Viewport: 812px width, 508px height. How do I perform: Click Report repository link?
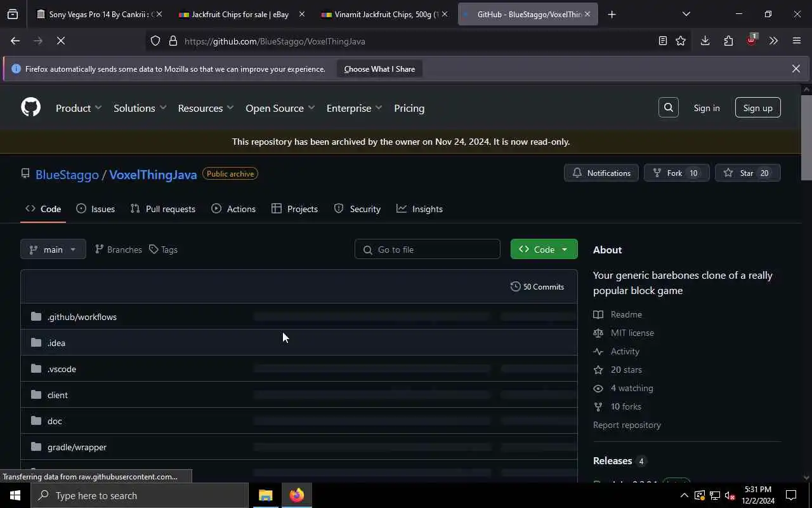pos(627,425)
